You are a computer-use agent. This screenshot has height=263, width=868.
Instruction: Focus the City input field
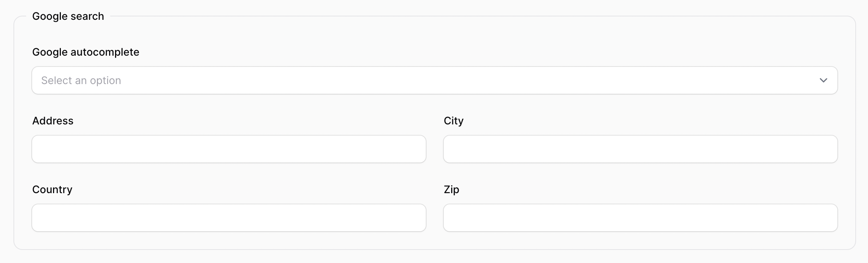(x=640, y=149)
